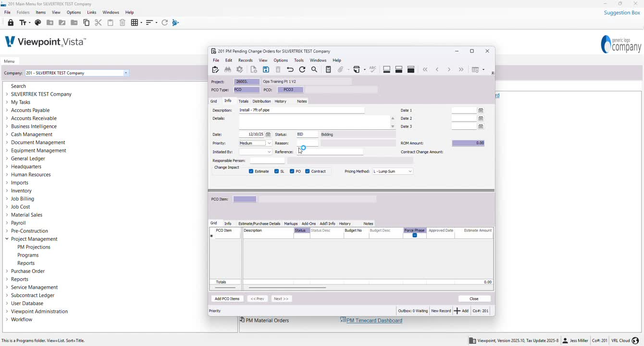Viewport: 644px width, 346px height.
Task: Open the Company selector dropdown
Action: tap(126, 73)
